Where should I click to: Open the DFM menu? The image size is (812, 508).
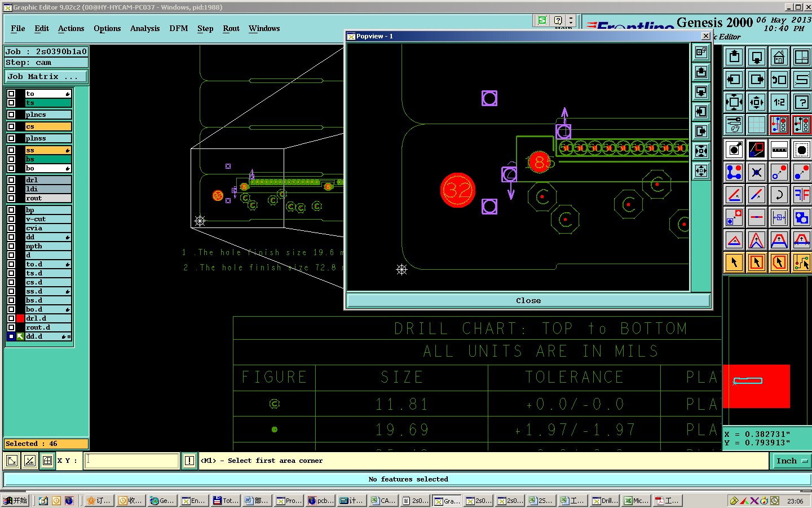179,28
